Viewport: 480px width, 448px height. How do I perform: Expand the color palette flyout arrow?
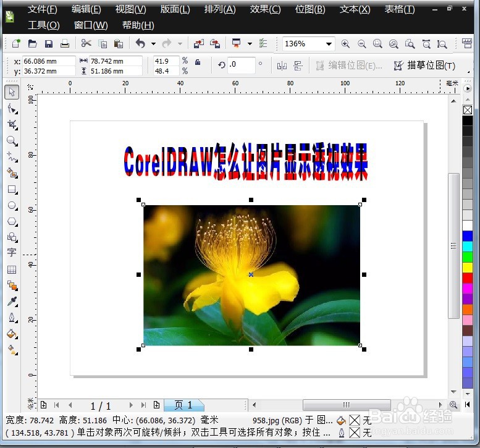(x=468, y=88)
